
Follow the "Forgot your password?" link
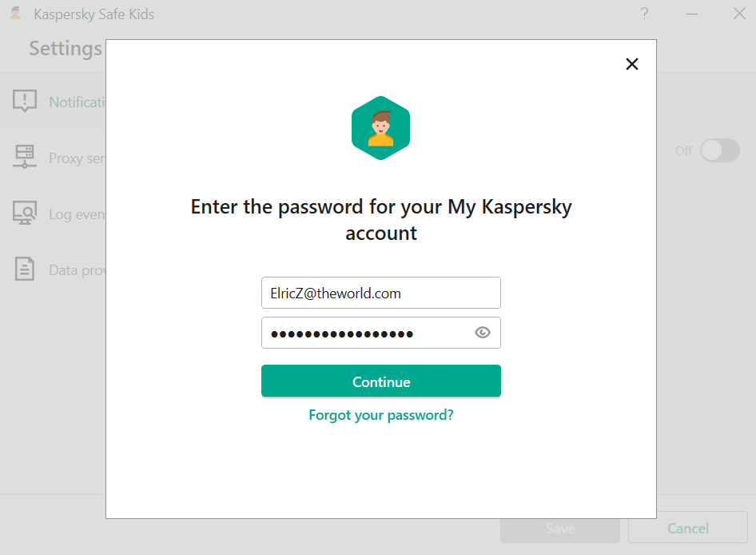point(381,415)
